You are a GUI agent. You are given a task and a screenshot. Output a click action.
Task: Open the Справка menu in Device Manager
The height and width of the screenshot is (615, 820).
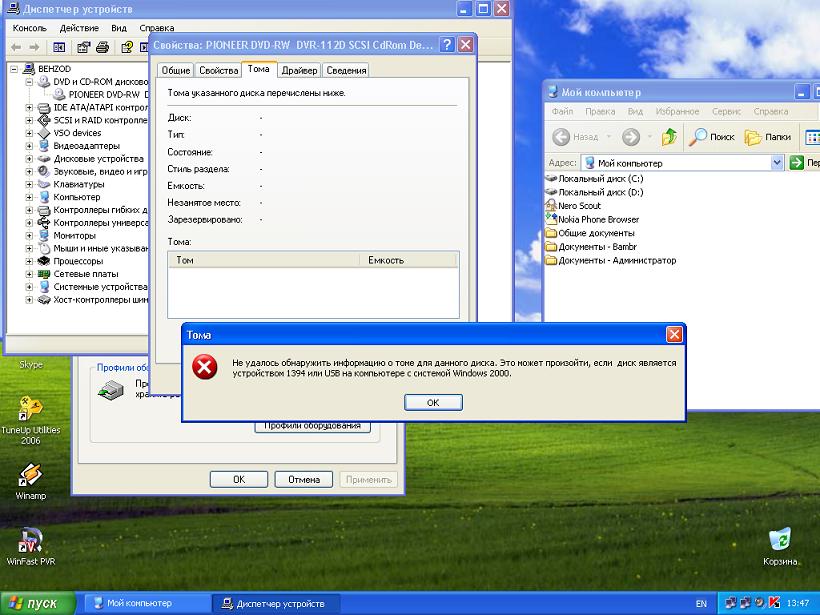[x=157, y=28]
